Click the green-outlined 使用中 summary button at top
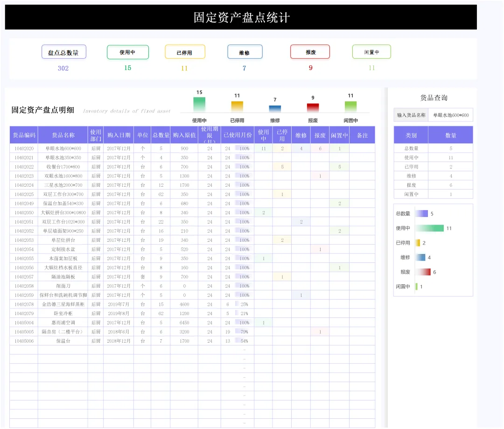This screenshot has height=429, width=504. (127, 52)
